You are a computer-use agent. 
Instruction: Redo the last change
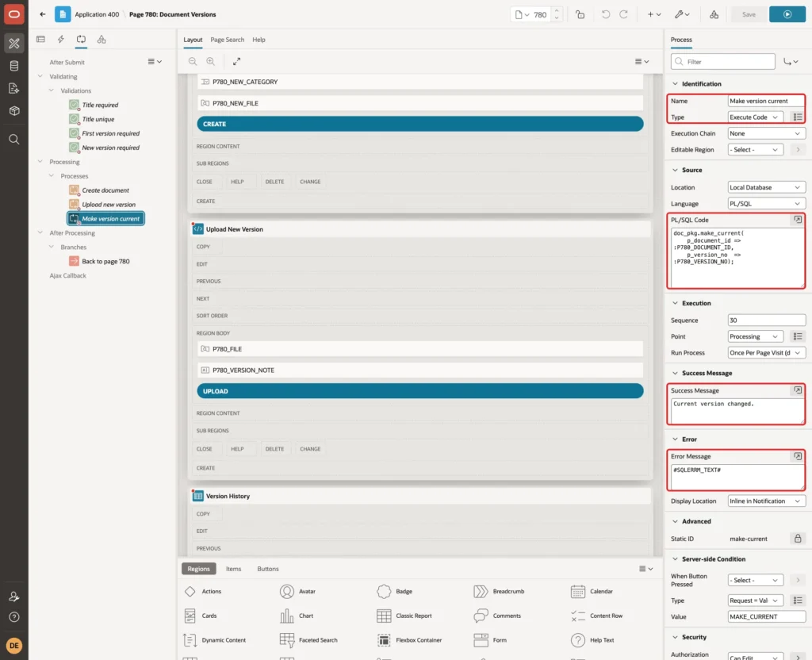click(x=623, y=14)
